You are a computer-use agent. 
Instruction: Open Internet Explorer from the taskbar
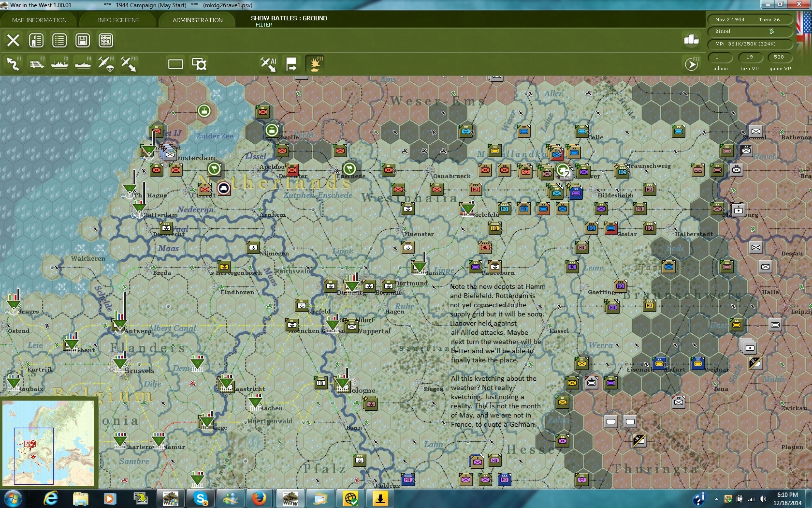pyautogui.click(x=51, y=498)
